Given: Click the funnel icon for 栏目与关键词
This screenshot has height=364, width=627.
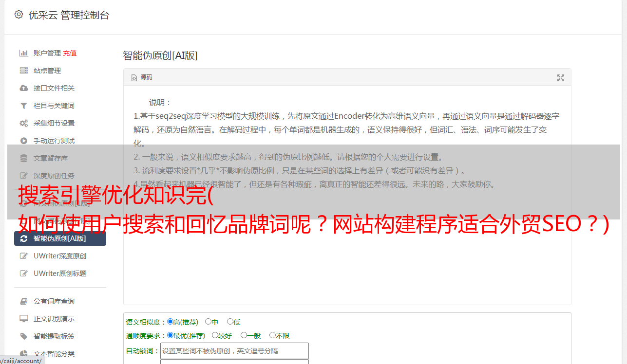Looking at the screenshot, I should (23, 106).
